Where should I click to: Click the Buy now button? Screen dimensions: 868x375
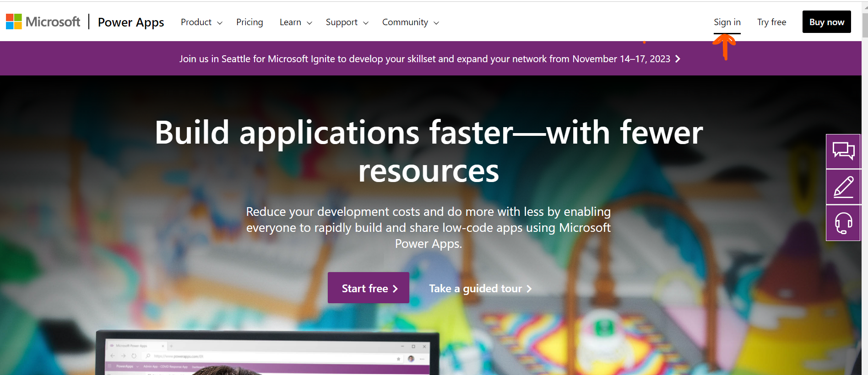coord(826,22)
